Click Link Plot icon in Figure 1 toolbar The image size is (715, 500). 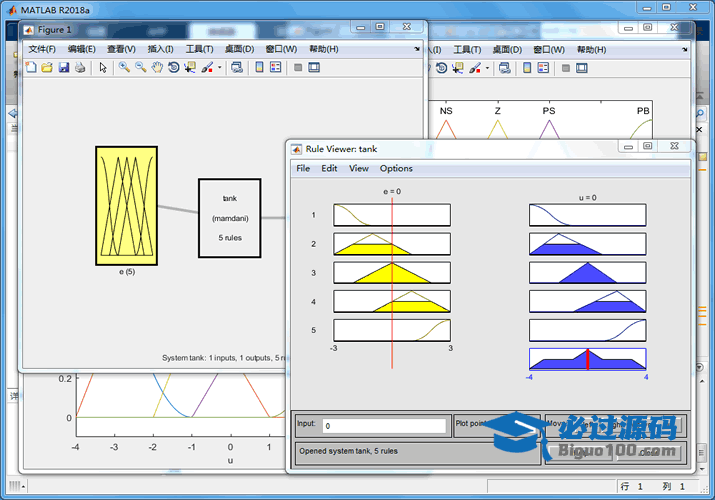click(x=237, y=67)
